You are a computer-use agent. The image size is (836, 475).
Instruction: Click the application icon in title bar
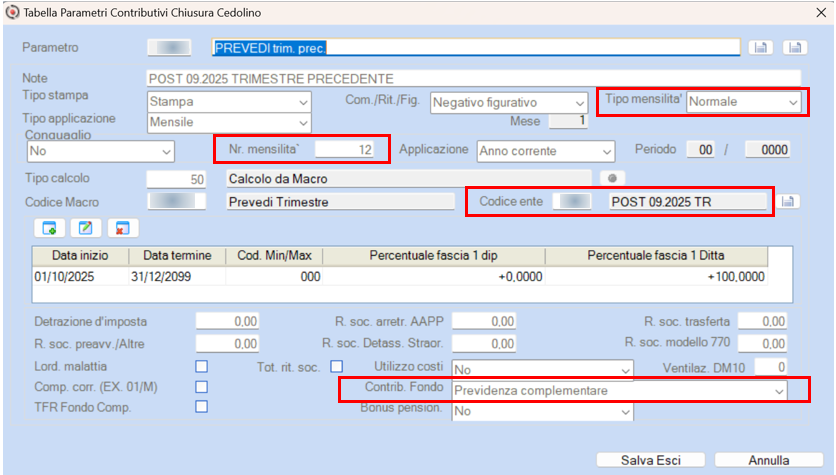point(12,12)
